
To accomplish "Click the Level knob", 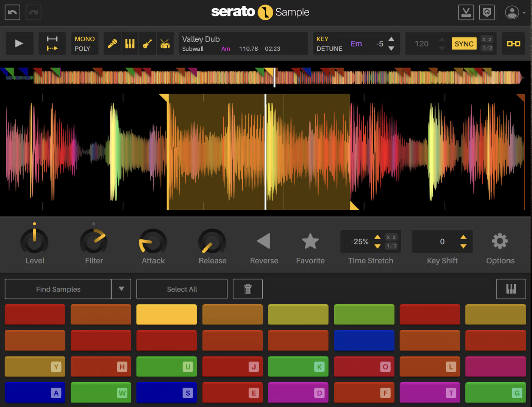I will tap(34, 242).
